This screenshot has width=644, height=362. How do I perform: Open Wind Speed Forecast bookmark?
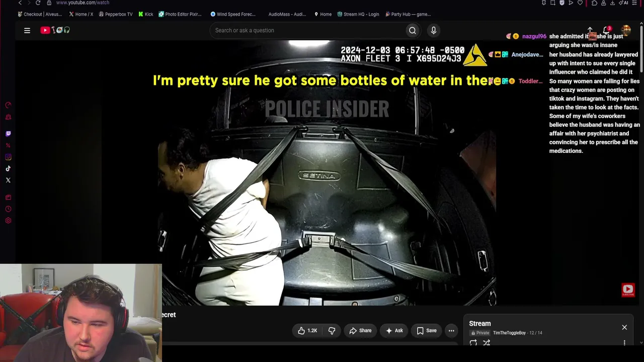pyautogui.click(x=233, y=14)
